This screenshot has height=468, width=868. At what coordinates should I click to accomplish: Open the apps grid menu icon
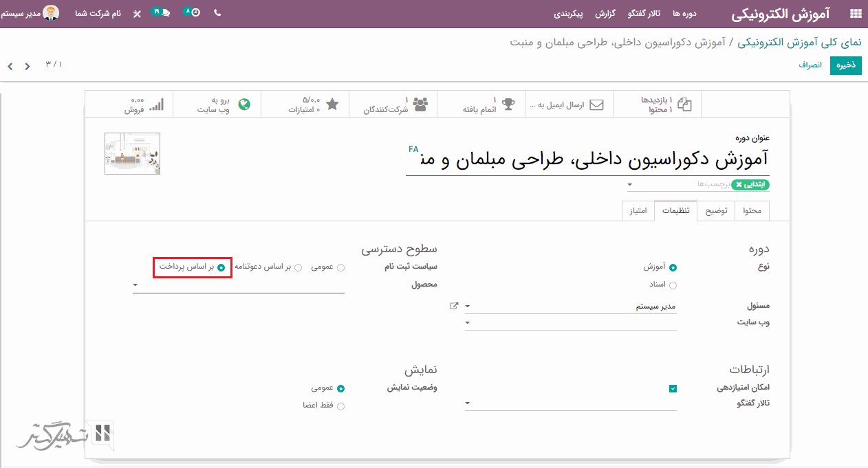(x=856, y=13)
